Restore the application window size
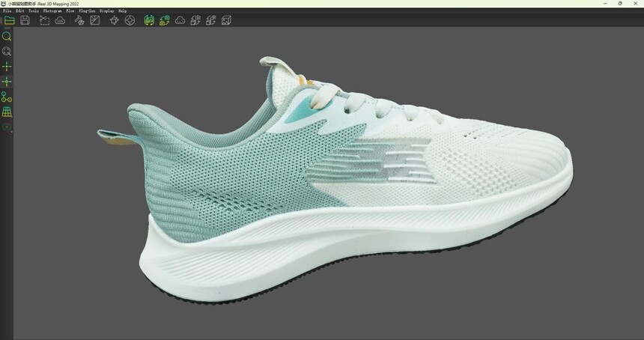Viewport: 644px width, 340px height. tap(620, 3)
